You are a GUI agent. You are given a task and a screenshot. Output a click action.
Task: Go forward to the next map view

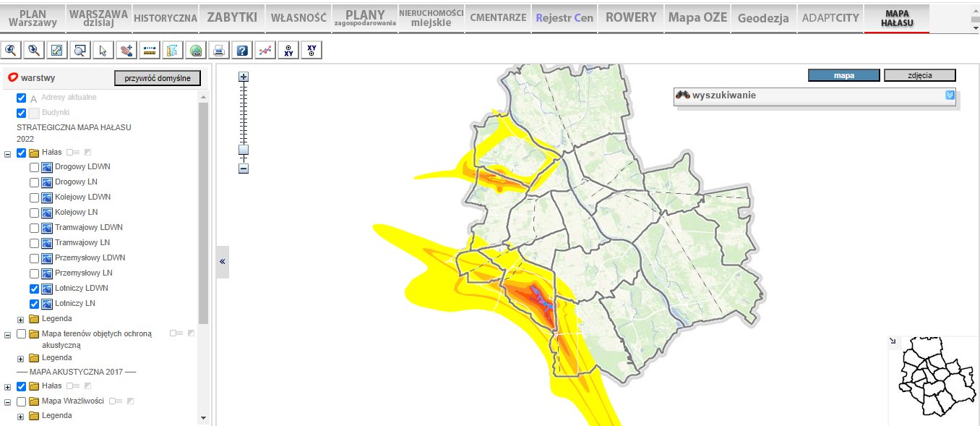coord(34,50)
